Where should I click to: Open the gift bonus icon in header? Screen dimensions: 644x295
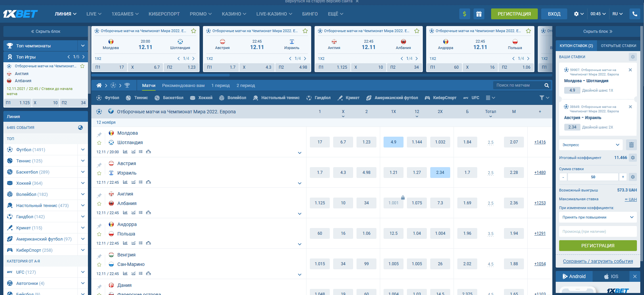[x=479, y=14]
